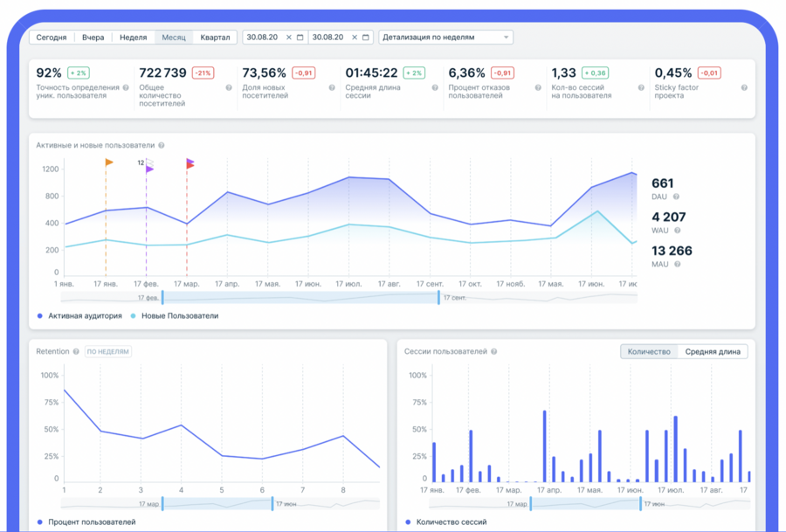This screenshot has height=532, width=786.
Task: Select the Неделя period button
Action: pos(133,38)
